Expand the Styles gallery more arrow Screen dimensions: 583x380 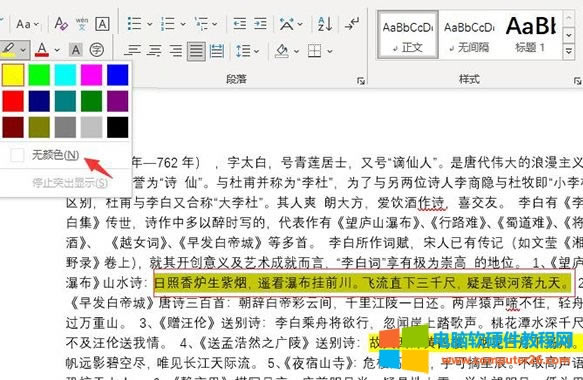point(569,52)
